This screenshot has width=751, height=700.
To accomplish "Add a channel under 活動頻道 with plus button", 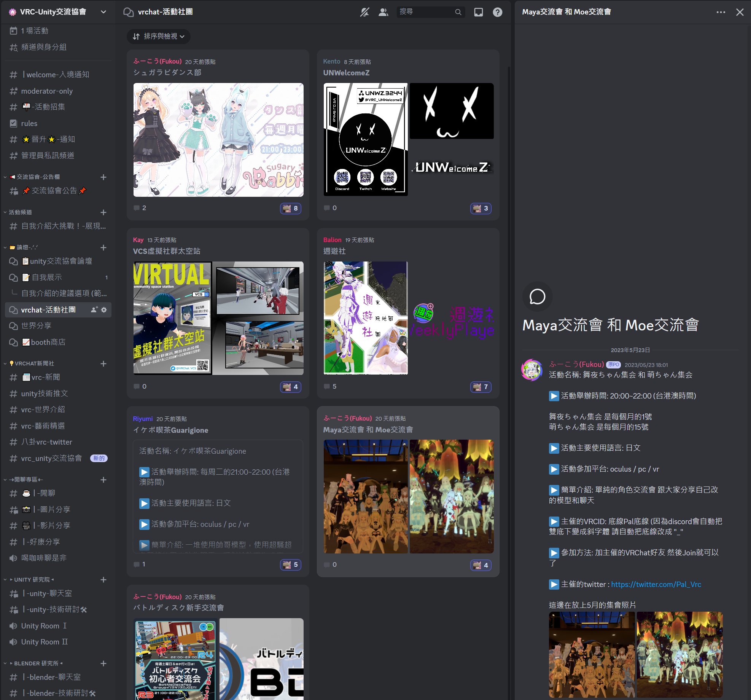I will coord(103,212).
